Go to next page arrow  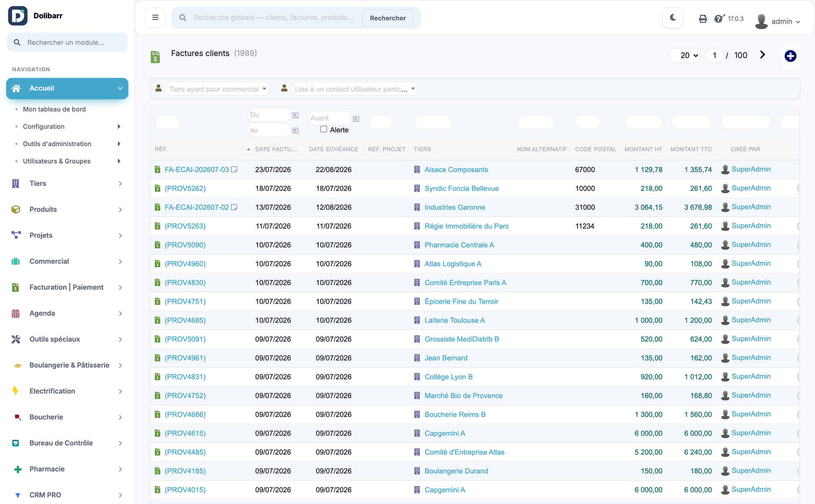(x=763, y=55)
